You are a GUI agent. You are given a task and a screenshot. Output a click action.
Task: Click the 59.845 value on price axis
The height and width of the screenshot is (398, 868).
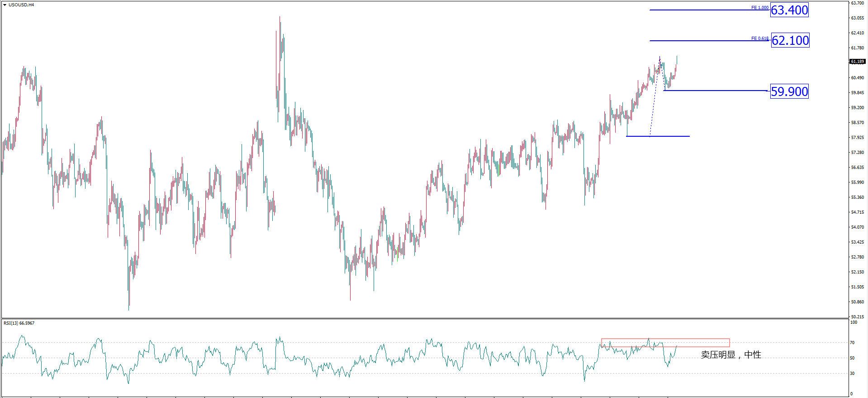858,93
